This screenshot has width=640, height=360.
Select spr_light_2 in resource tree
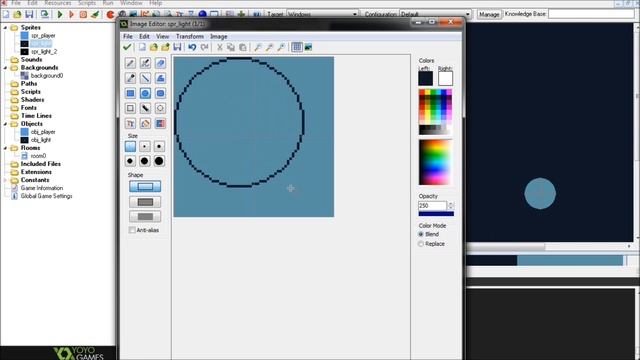click(x=44, y=52)
